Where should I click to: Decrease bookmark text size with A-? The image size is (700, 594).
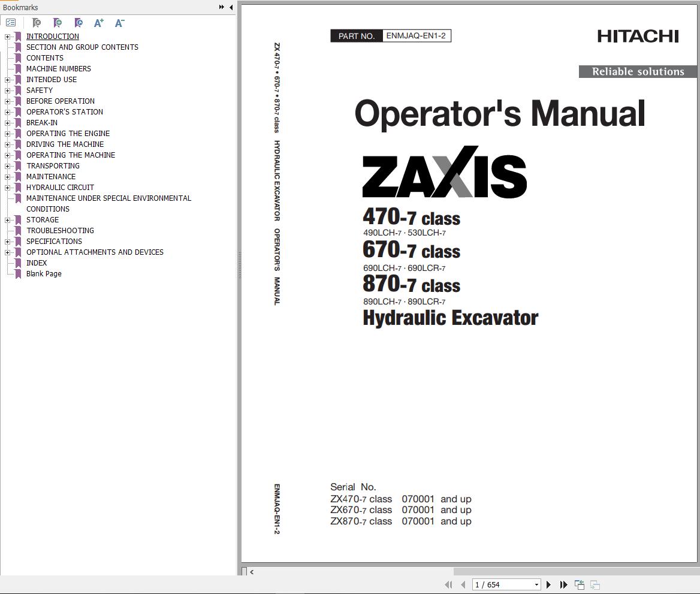click(119, 23)
